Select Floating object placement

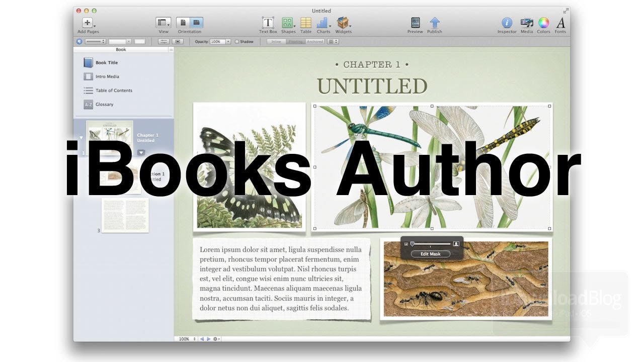(x=295, y=42)
